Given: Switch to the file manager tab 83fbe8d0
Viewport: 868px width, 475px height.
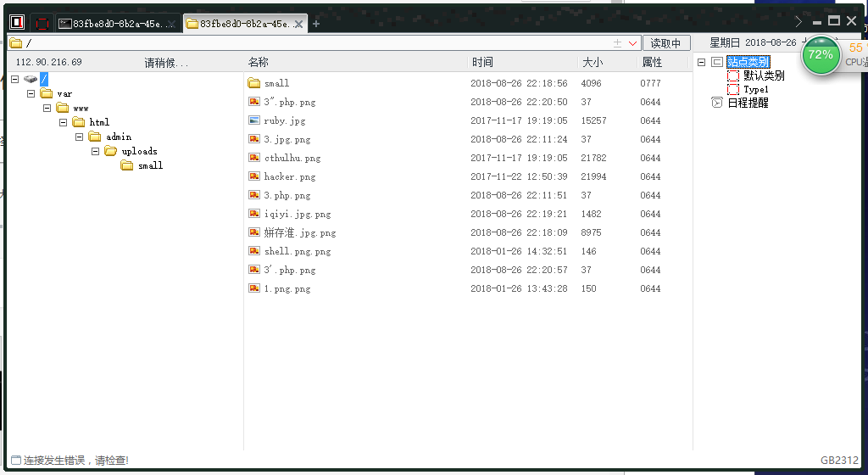Looking at the screenshot, I should [244, 24].
